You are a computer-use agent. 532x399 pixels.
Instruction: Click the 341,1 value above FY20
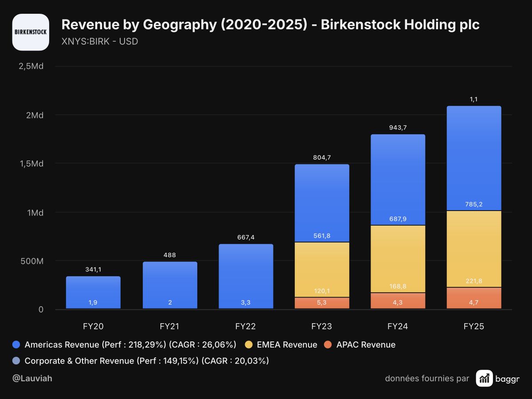[93, 270]
